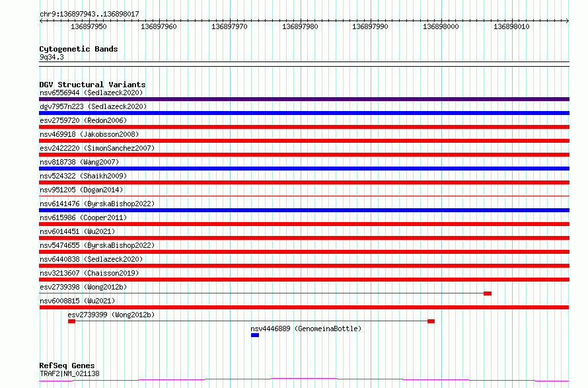Select the red nsv6008815 variant bar

[304, 307]
